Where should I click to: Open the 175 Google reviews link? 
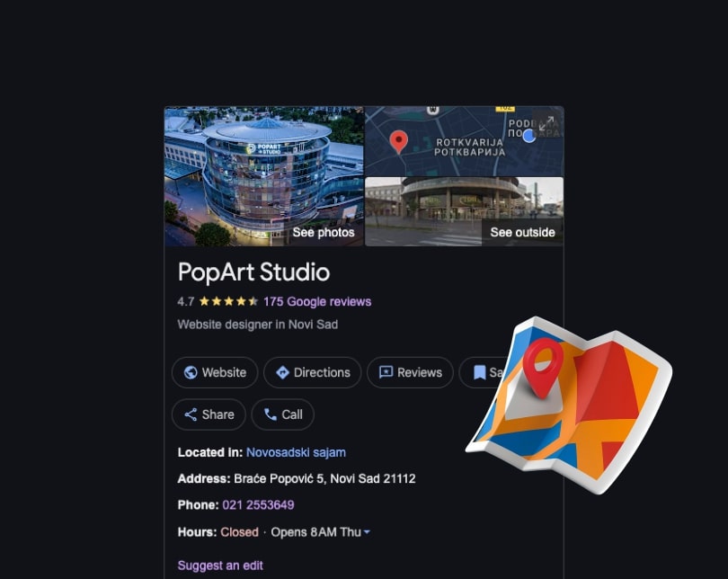coord(317,302)
